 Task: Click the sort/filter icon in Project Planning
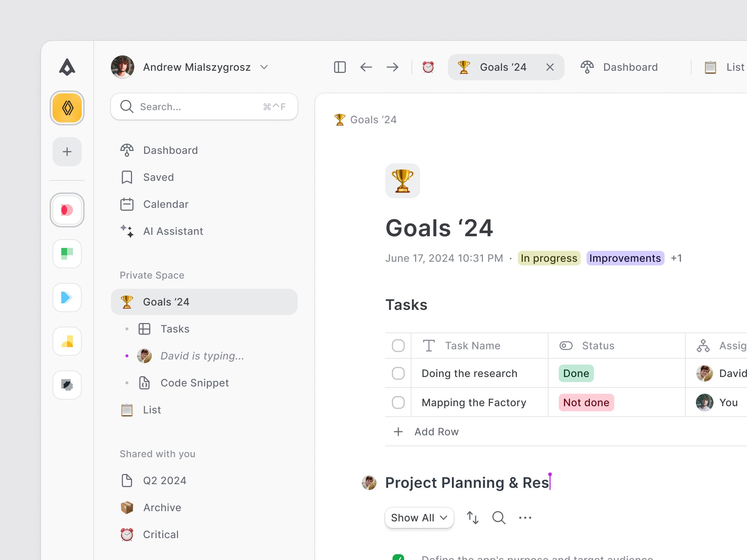point(473,518)
